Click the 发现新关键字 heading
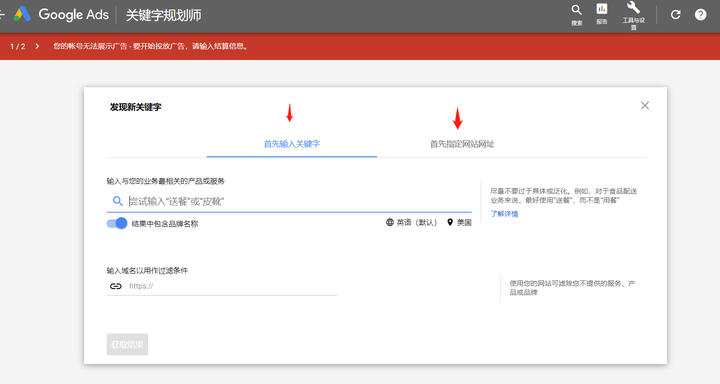 [135, 107]
